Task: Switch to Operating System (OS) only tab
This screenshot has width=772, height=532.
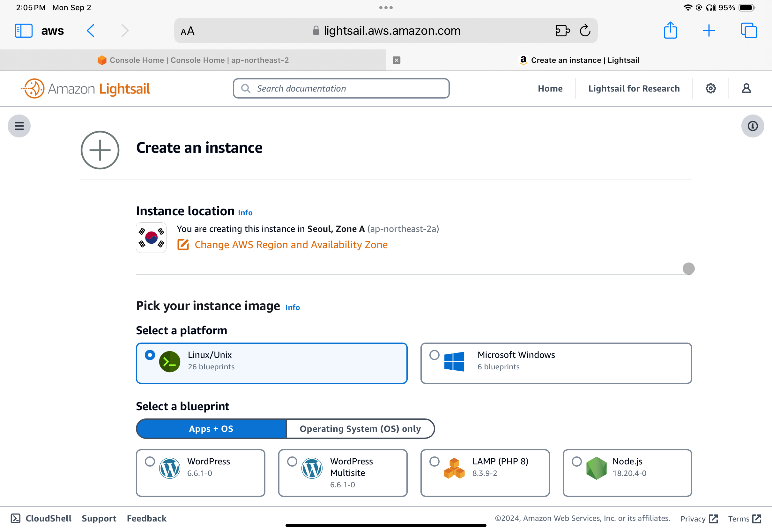Action: (360, 429)
